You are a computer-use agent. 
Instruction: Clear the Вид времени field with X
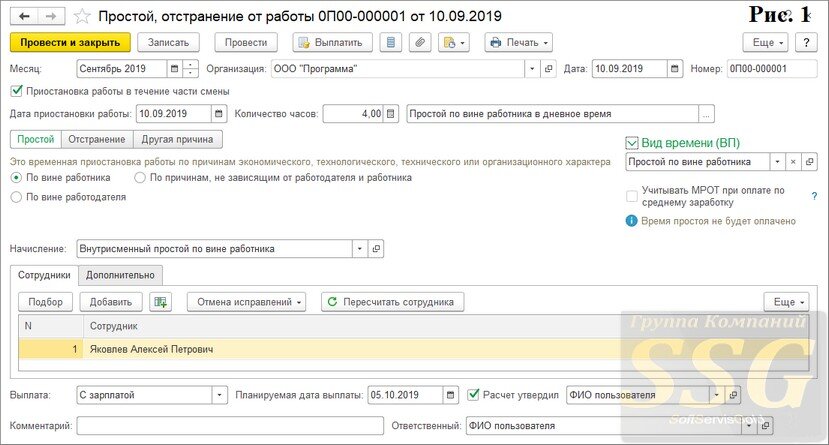coord(793,162)
